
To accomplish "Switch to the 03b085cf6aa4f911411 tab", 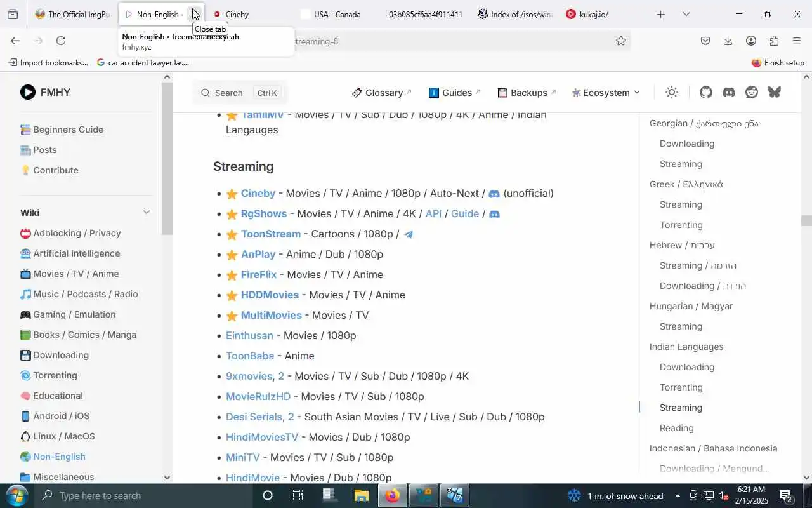I will [x=425, y=14].
